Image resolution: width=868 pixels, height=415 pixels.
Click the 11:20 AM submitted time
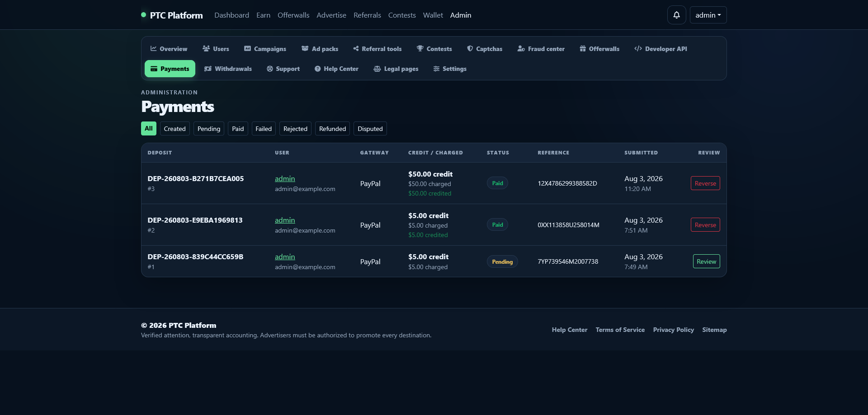point(637,189)
